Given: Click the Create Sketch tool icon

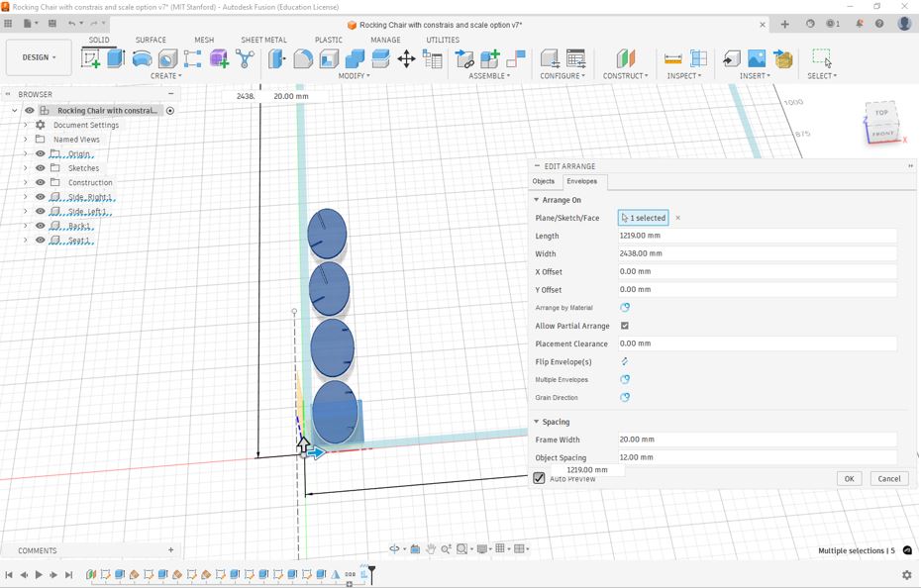Looking at the screenshot, I should (91, 59).
